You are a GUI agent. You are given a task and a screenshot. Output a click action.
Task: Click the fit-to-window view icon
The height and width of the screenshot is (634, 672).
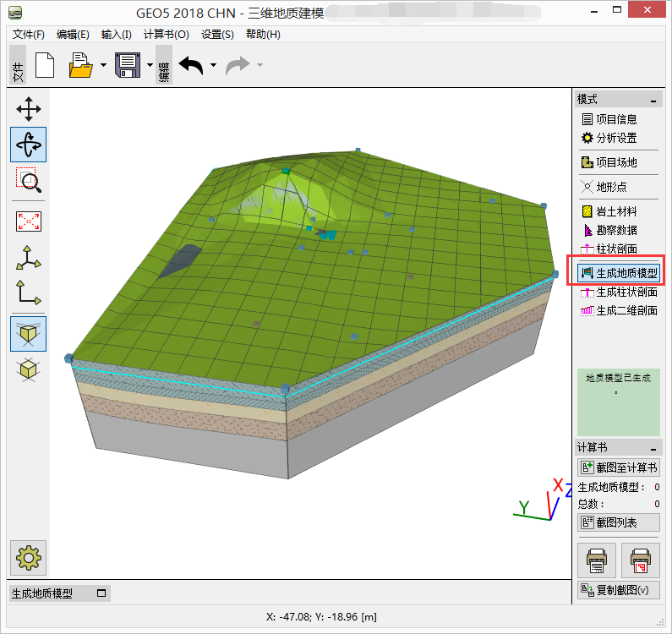pyautogui.click(x=29, y=221)
